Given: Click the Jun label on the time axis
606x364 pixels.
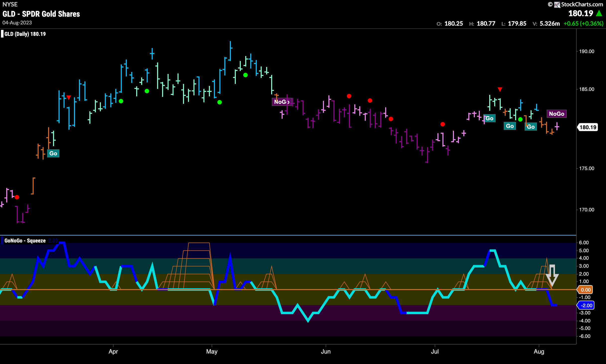Looking at the screenshot, I should (x=326, y=352).
